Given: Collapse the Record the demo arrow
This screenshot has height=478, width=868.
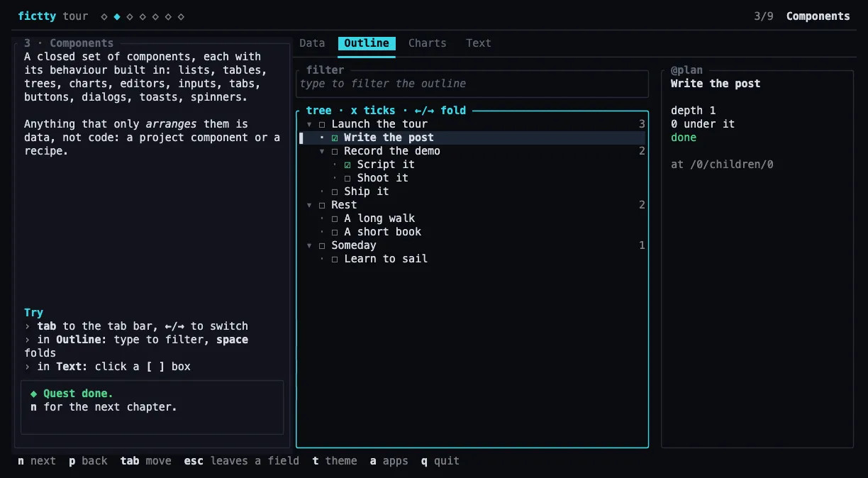Looking at the screenshot, I should pyautogui.click(x=322, y=151).
